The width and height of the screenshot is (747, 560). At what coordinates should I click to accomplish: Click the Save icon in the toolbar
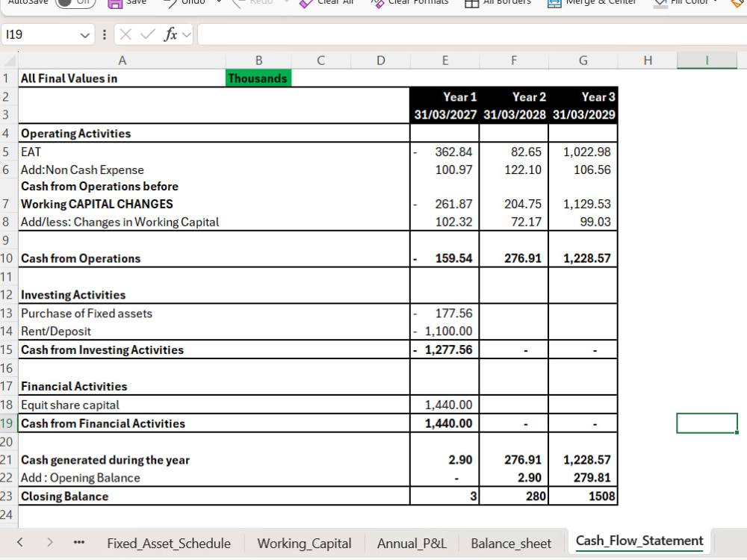pos(115,3)
